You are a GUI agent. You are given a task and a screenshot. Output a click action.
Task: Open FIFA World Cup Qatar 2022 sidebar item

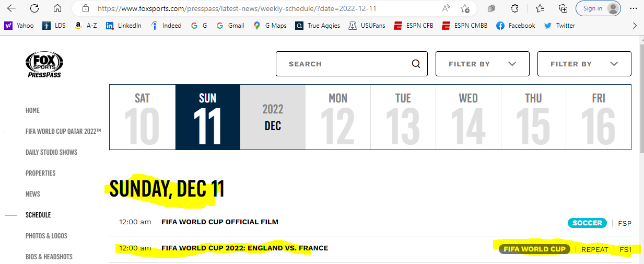[x=63, y=131]
